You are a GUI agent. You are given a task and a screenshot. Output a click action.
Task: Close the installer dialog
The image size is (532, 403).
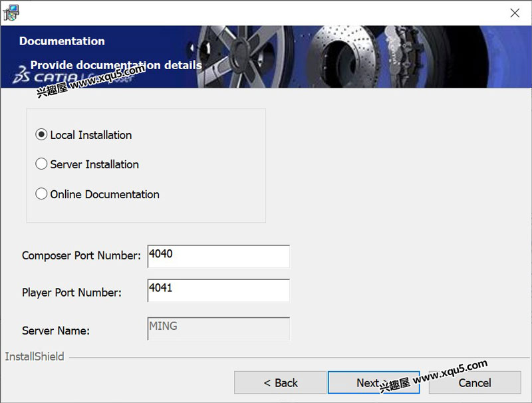tap(515, 13)
